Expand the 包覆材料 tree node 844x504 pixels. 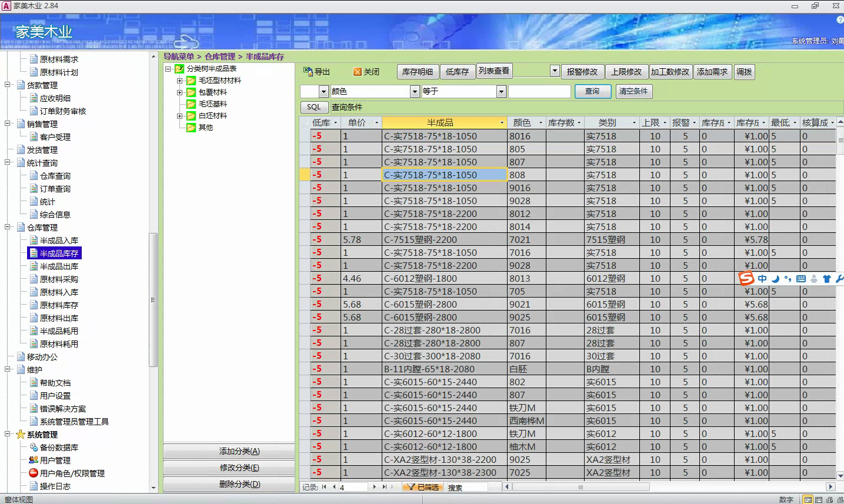(179, 92)
